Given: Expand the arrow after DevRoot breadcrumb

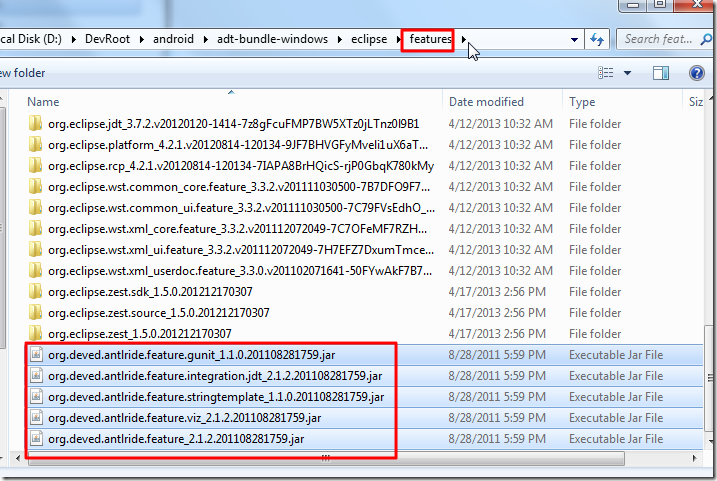Looking at the screenshot, I should [x=142, y=39].
